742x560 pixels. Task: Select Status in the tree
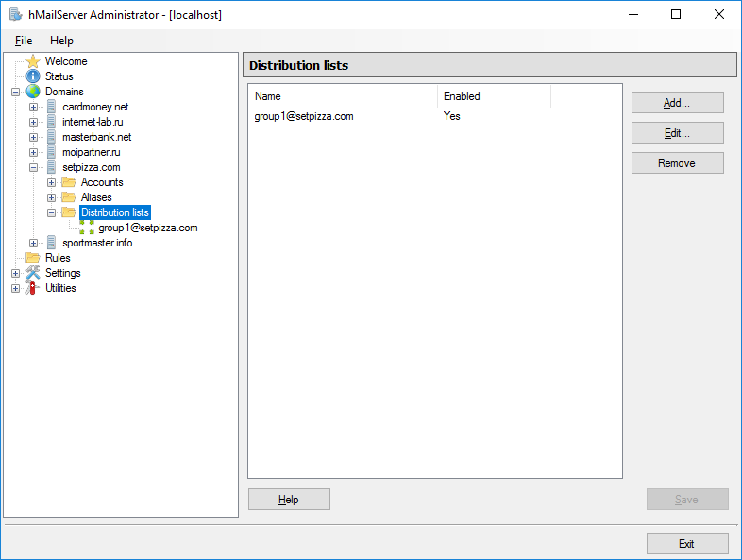(x=59, y=76)
